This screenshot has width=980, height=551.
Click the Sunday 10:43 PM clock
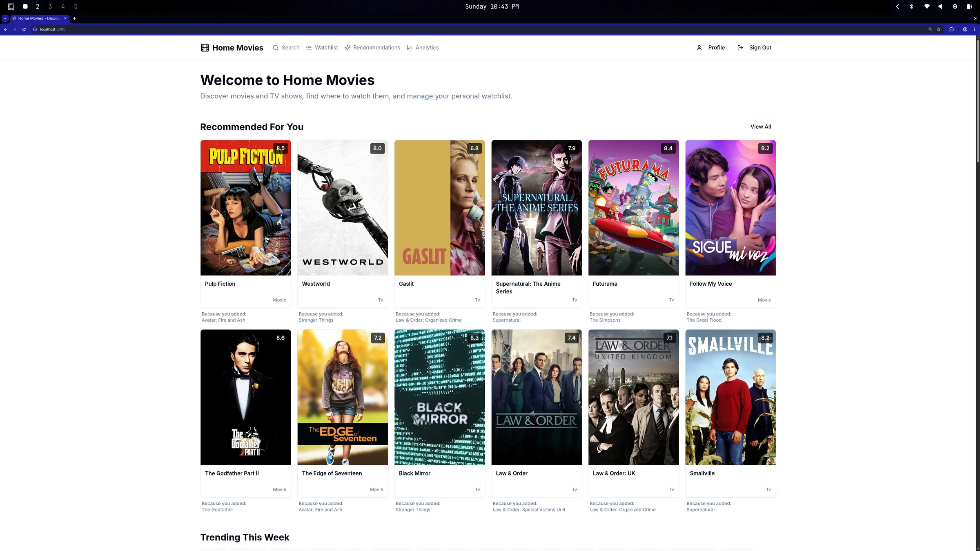click(492, 7)
